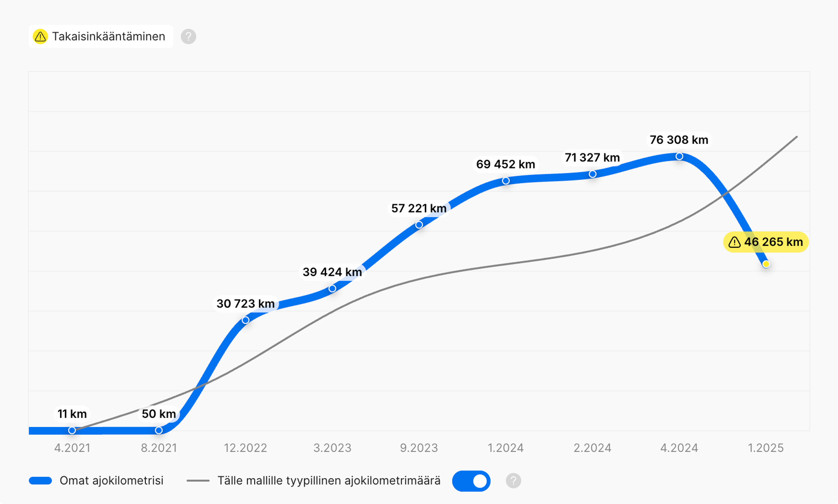Click the blue Omat ajokilometrisi legend swatch
Image resolution: width=838 pixels, height=504 pixels.
tap(40, 481)
